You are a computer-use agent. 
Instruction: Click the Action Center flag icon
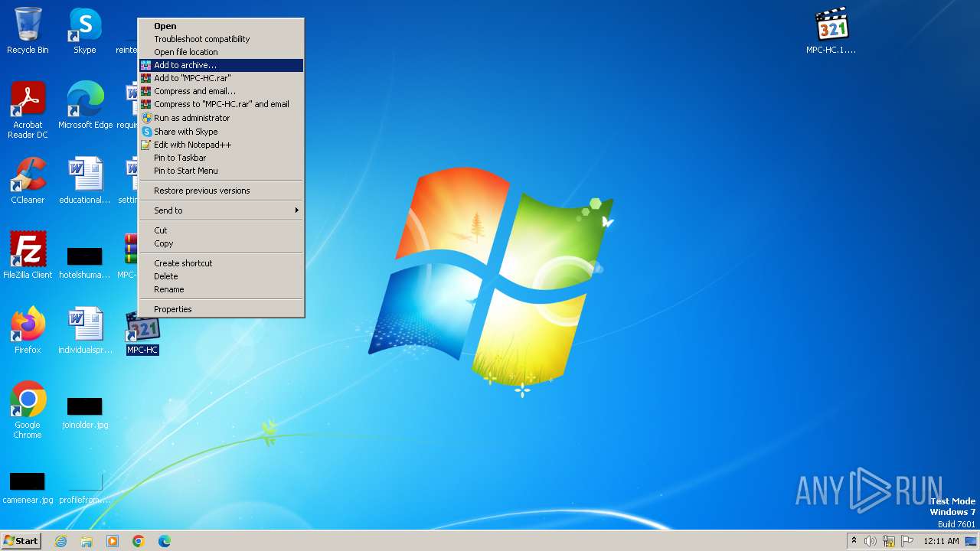pyautogui.click(x=907, y=541)
